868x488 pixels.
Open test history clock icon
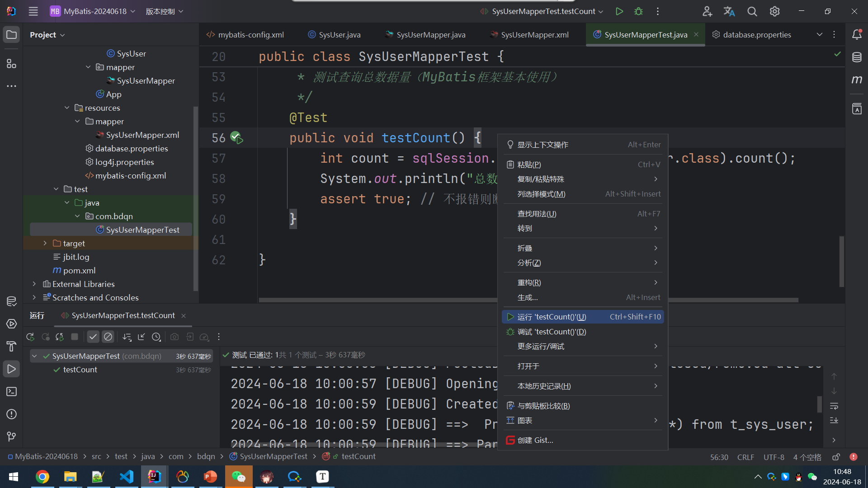pos(156,337)
